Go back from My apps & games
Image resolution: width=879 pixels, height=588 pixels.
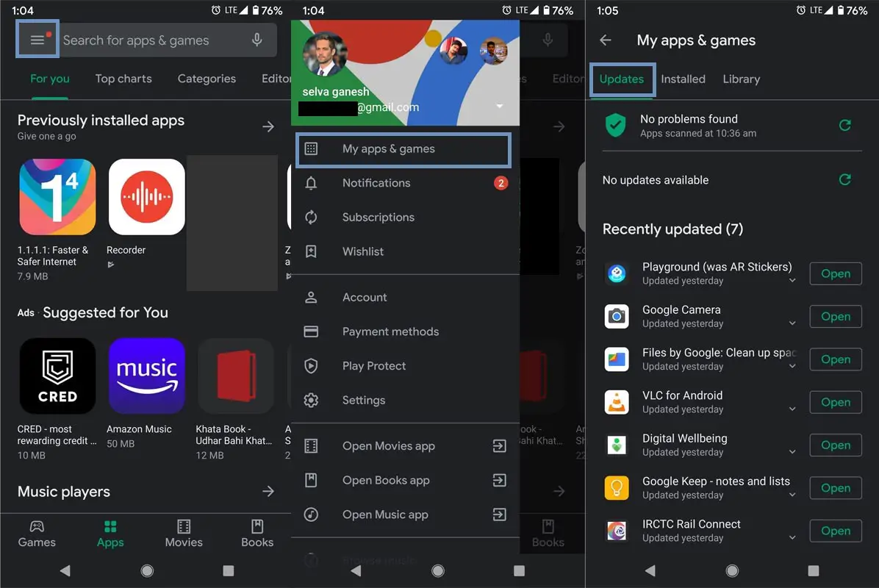pos(606,40)
